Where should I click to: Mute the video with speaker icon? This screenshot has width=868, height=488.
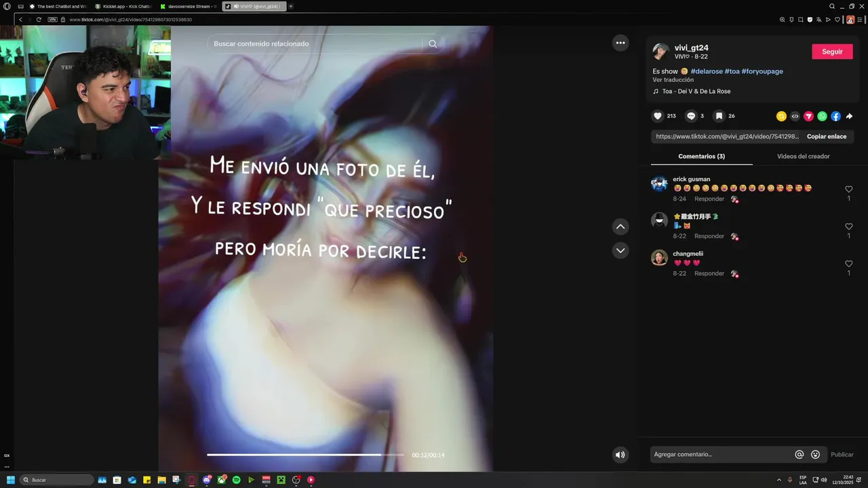[x=620, y=455]
